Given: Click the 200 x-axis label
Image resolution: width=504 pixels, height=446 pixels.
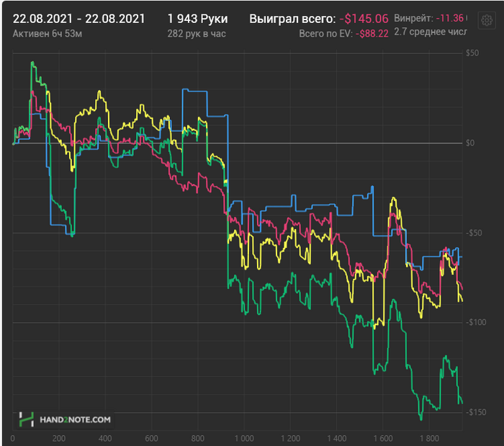Looking at the screenshot, I should click(59, 438).
